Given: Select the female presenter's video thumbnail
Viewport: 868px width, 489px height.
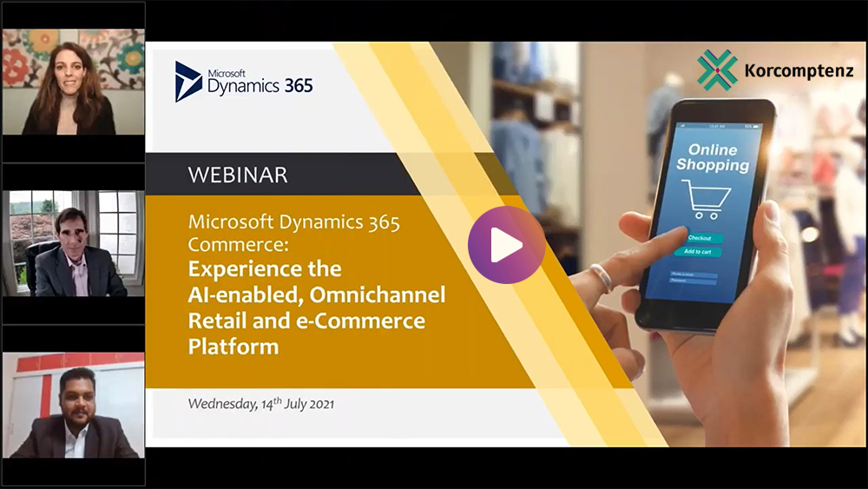Looking at the screenshot, I should point(74,82).
